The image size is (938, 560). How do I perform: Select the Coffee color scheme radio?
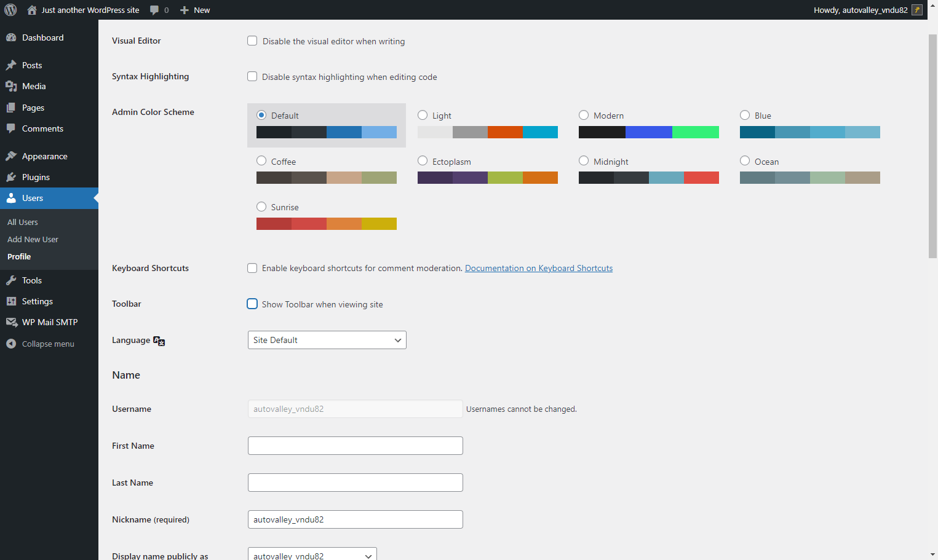pos(261,160)
